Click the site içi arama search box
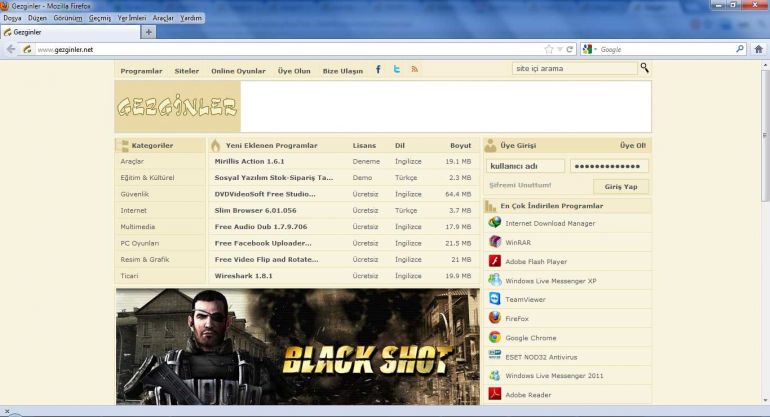Screen dimensions: 770x417 (x=575, y=68)
